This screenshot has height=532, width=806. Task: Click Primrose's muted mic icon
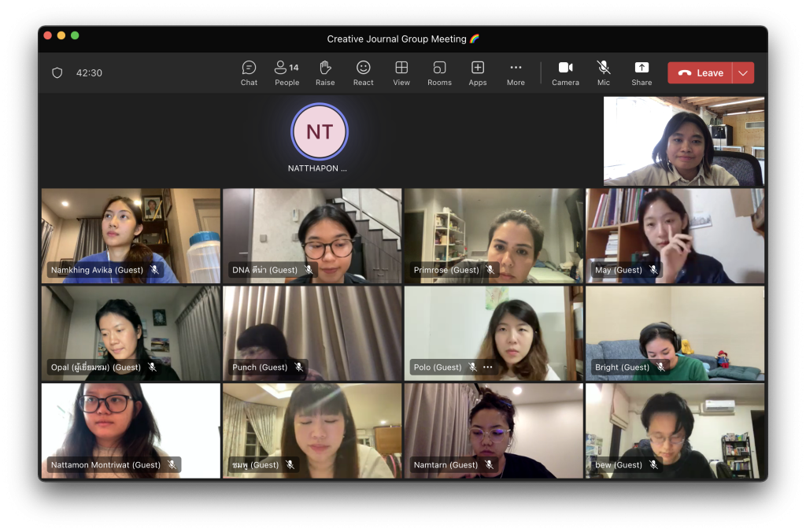[490, 269]
